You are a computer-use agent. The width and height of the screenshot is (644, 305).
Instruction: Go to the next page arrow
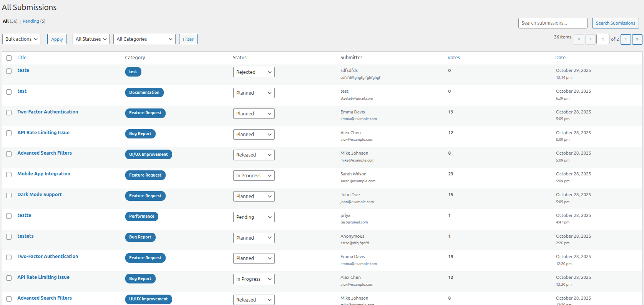625,39
